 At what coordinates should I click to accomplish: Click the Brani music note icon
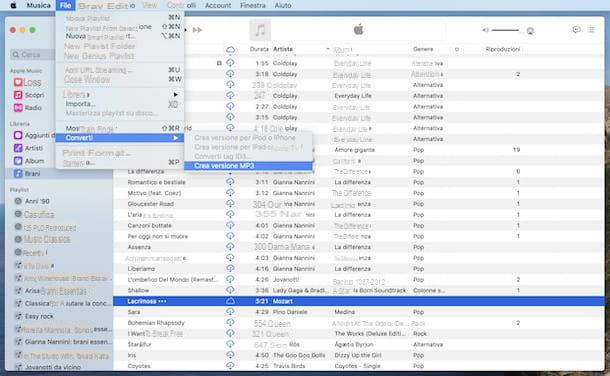coord(18,173)
